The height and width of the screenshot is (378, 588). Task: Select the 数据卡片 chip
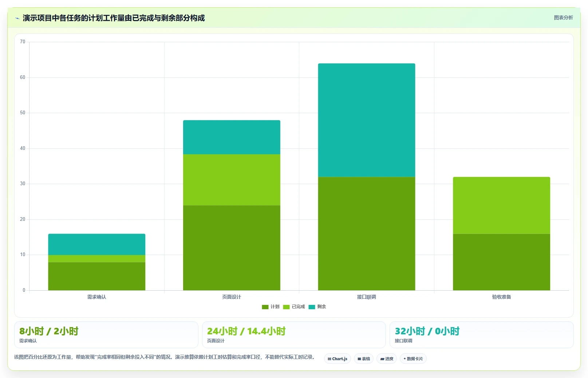[413, 359]
